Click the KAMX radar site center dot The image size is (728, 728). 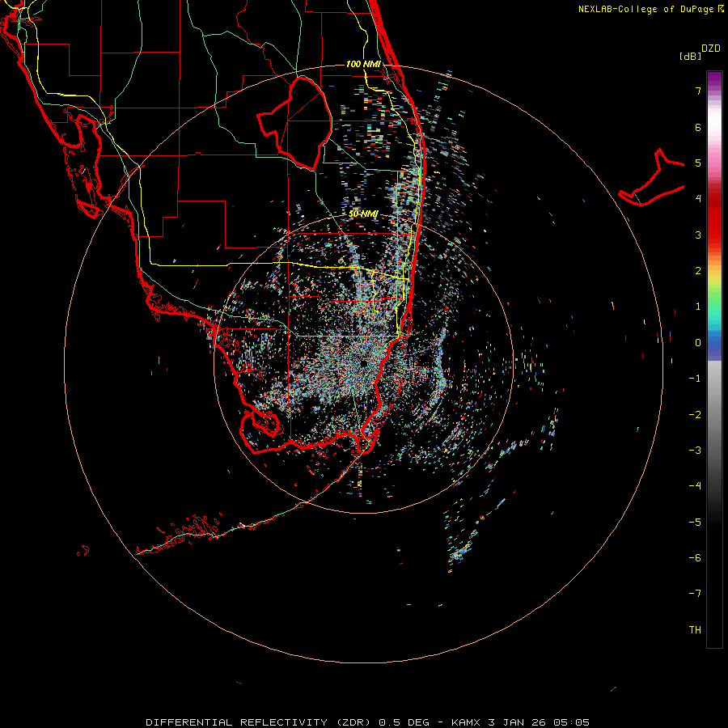pos(363,363)
